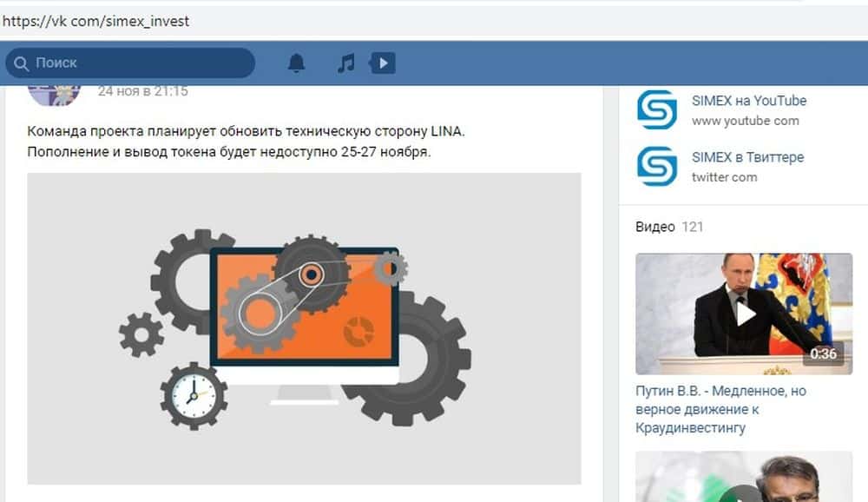The width and height of the screenshot is (868, 502).
Task: Open the post timestamp 24 ноя в 21:15
Action: [x=143, y=91]
